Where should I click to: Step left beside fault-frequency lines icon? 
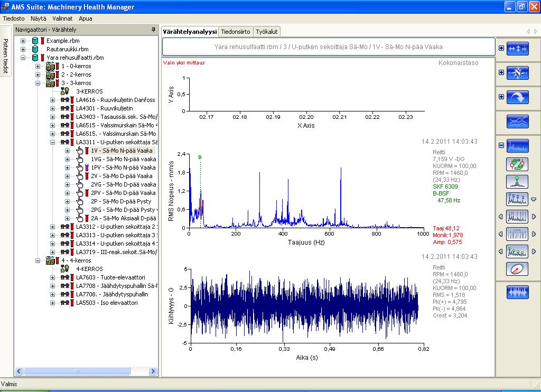tap(501, 217)
